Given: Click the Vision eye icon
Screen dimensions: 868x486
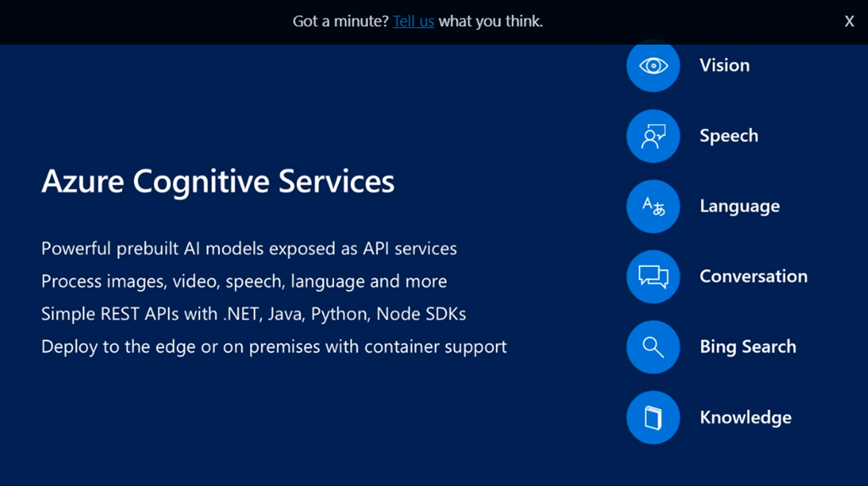Looking at the screenshot, I should click(x=653, y=65).
